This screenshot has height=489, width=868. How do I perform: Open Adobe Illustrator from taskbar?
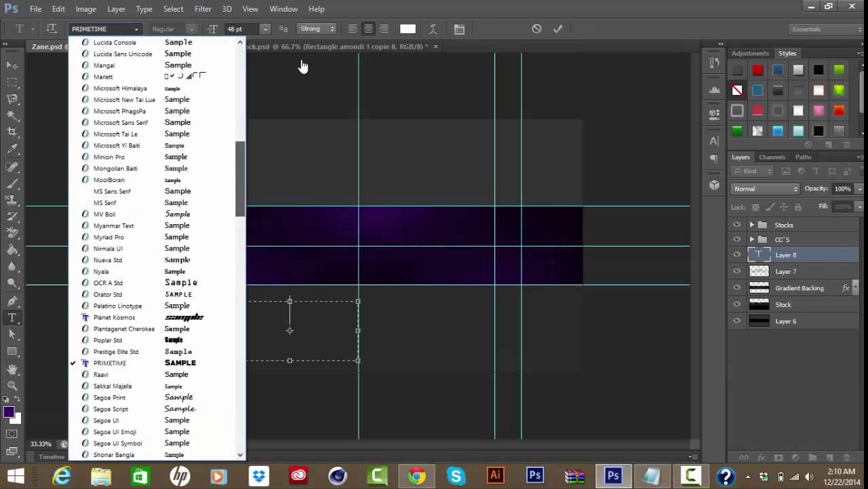(495, 476)
